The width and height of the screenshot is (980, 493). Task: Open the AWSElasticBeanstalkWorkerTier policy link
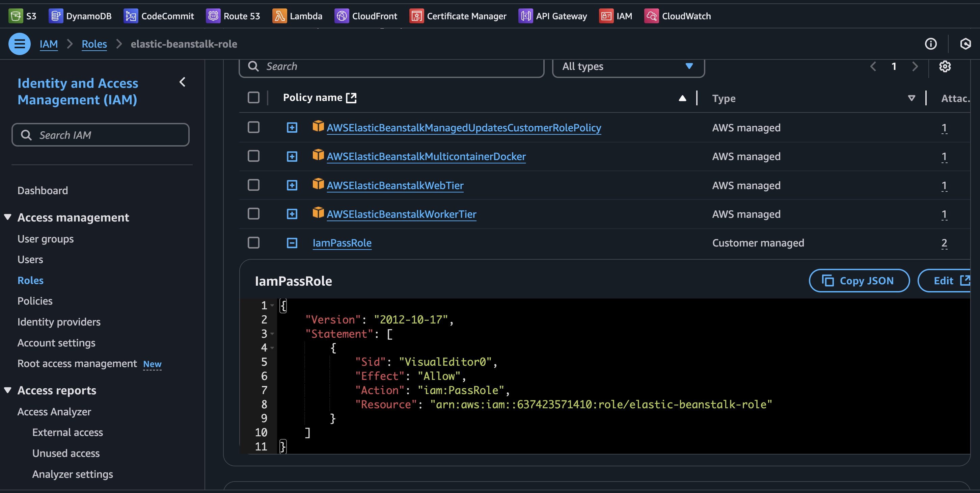pos(401,214)
